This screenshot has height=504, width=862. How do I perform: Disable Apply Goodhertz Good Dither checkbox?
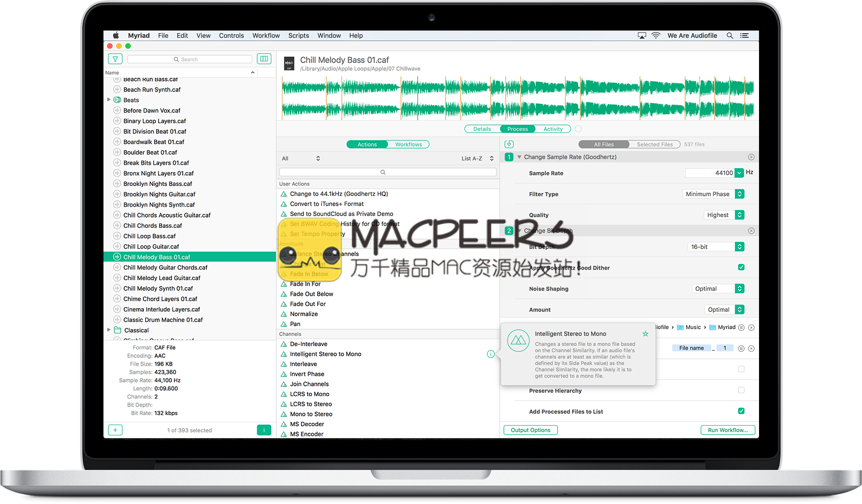point(741,267)
